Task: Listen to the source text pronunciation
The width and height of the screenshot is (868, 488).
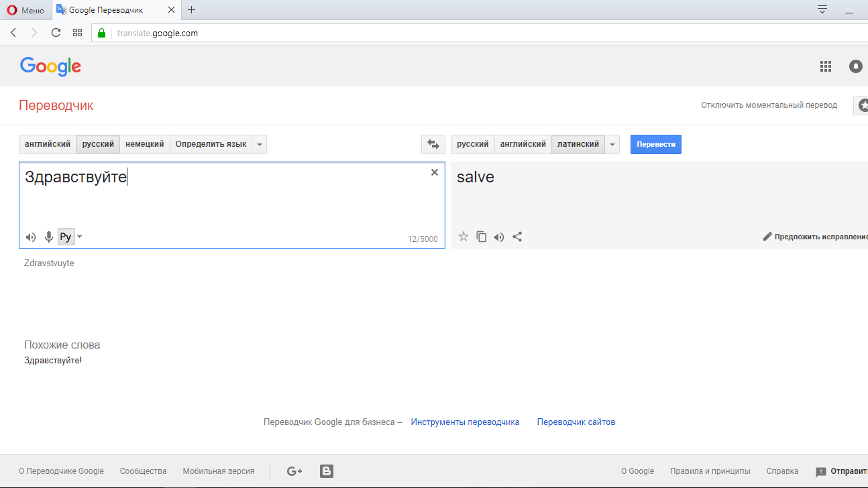Action: click(x=31, y=237)
